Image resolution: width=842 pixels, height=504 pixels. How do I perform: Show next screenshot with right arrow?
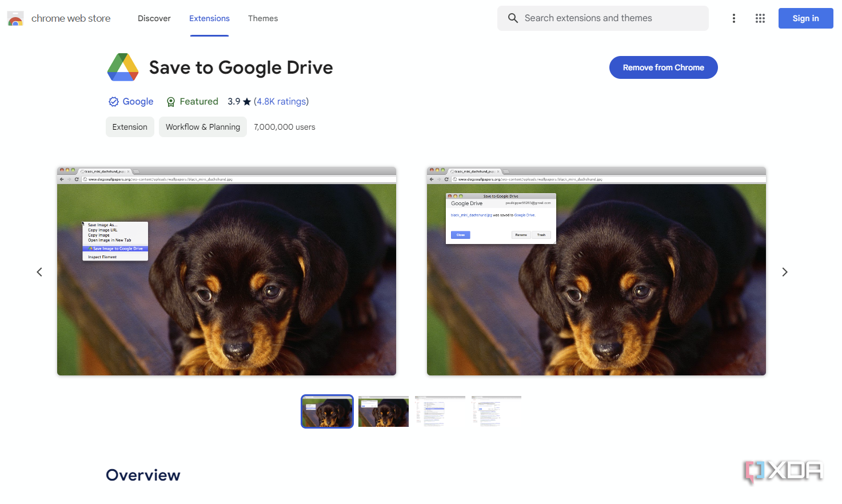(785, 272)
